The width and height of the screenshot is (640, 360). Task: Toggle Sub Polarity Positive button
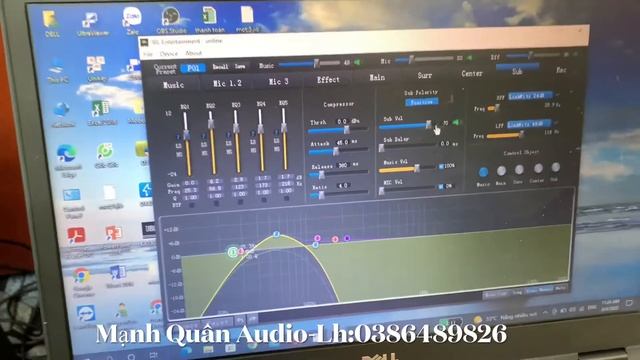coord(422,102)
